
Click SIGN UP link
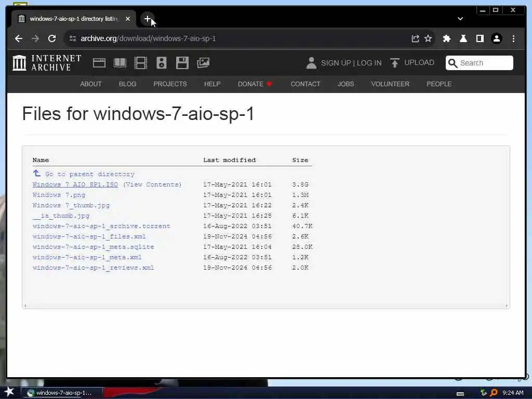336,63
